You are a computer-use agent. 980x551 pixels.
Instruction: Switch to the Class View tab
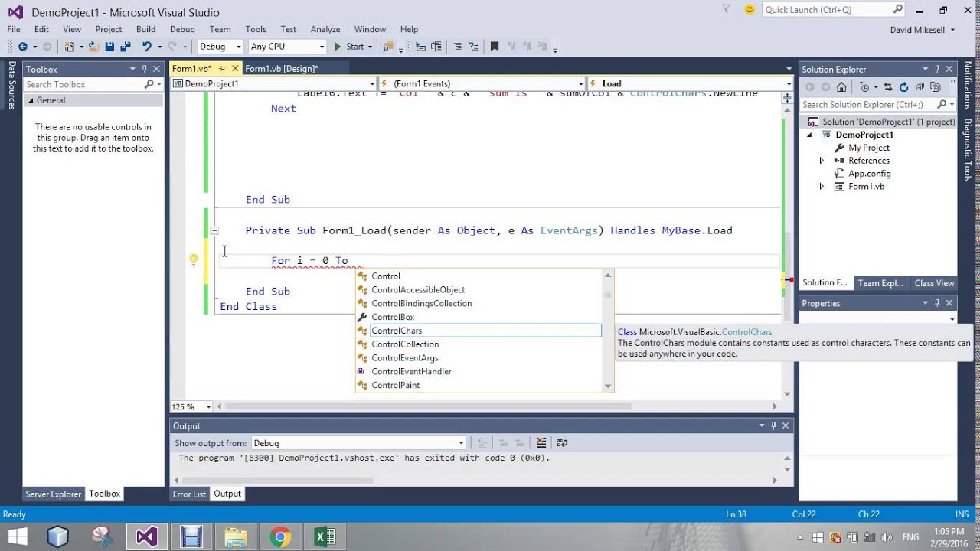click(934, 283)
